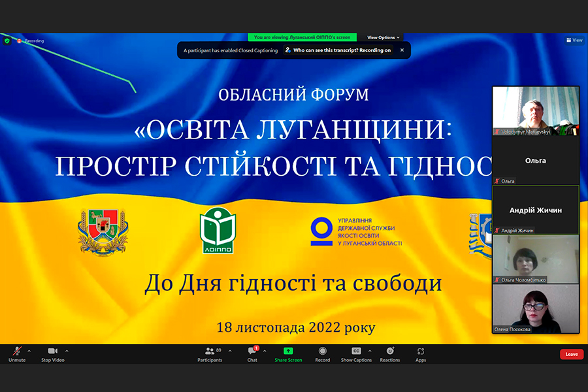
Task: Click the 'ОБЛАСНИЙ ФОРУМ' heading
Action: [293, 95]
